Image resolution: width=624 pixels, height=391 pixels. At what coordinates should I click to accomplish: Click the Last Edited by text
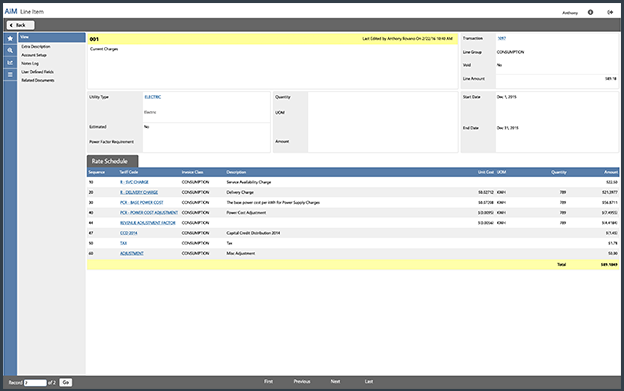(x=408, y=39)
